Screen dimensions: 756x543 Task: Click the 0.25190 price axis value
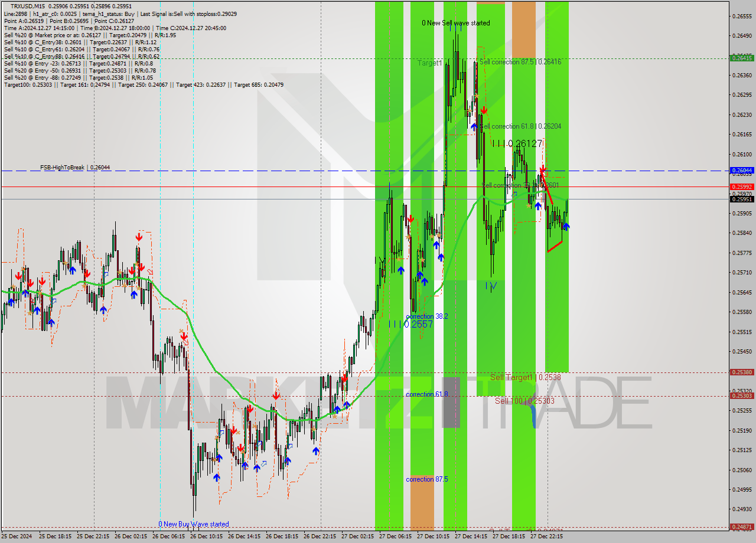point(742,430)
